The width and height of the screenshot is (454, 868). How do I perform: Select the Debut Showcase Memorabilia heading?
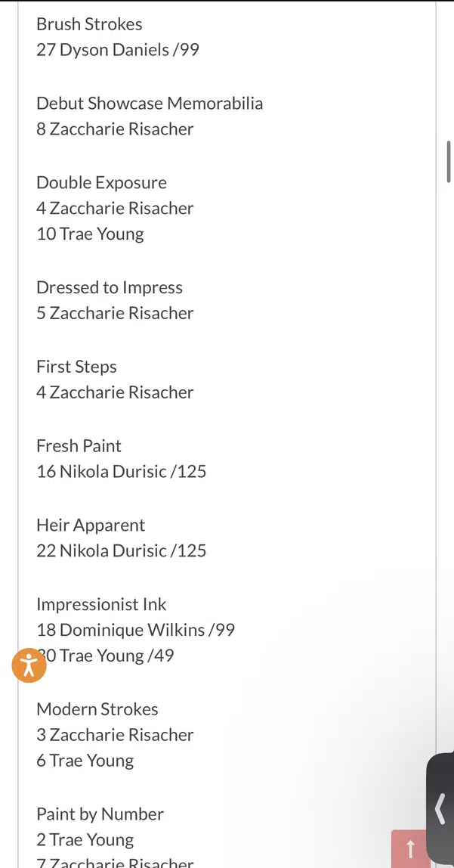click(x=150, y=104)
